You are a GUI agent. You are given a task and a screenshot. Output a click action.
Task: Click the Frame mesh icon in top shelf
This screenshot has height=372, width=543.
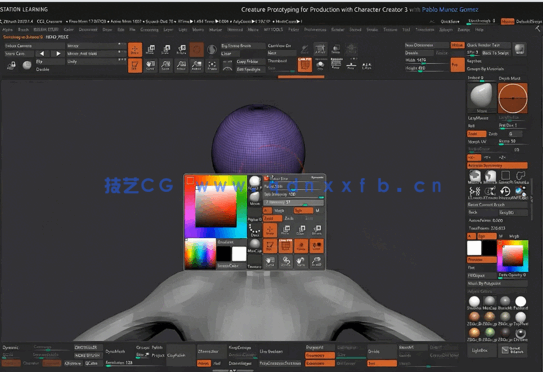[212, 65]
